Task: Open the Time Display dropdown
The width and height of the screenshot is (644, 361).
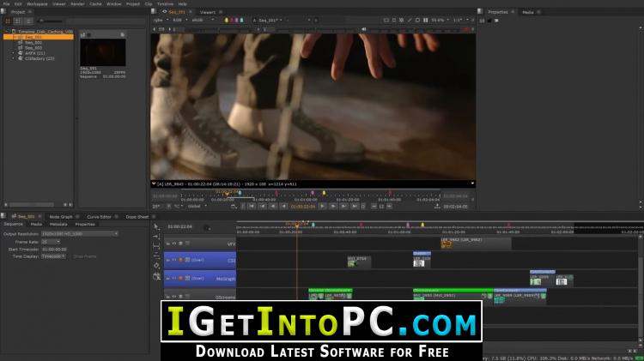Action: 53,256
